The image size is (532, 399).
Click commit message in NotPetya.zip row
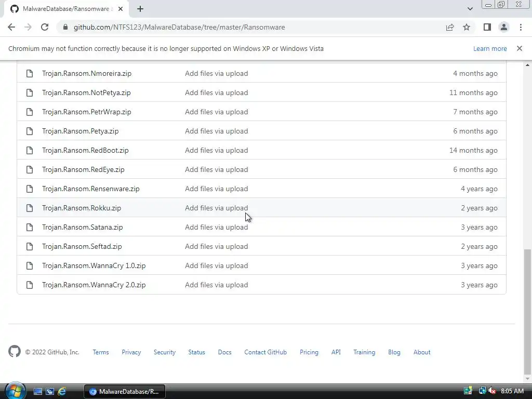coord(217,92)
